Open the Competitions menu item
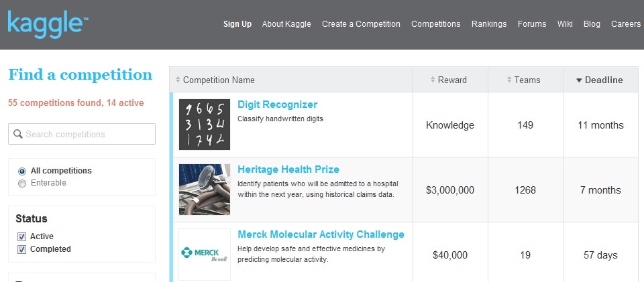Screen dimensions: 644x282 click(435, 24)
